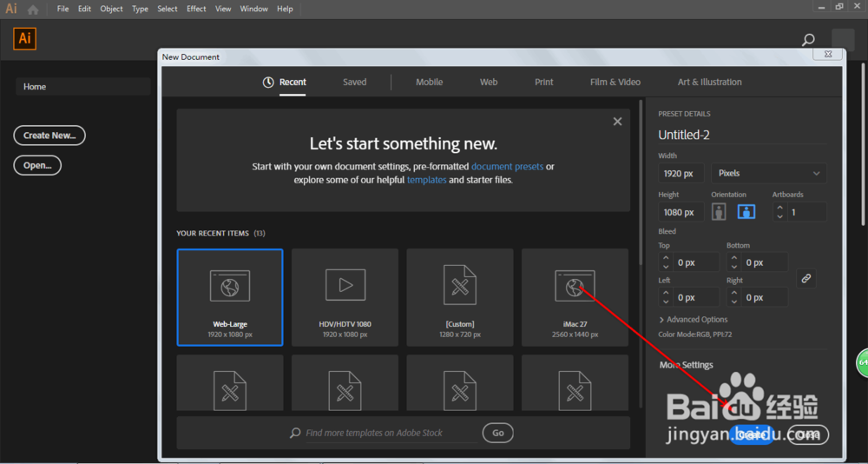Viewport: 868px width, 464px height.
Task: Close the New Document dialog with X
Action: pyautogui.click(x=827, y=55)
